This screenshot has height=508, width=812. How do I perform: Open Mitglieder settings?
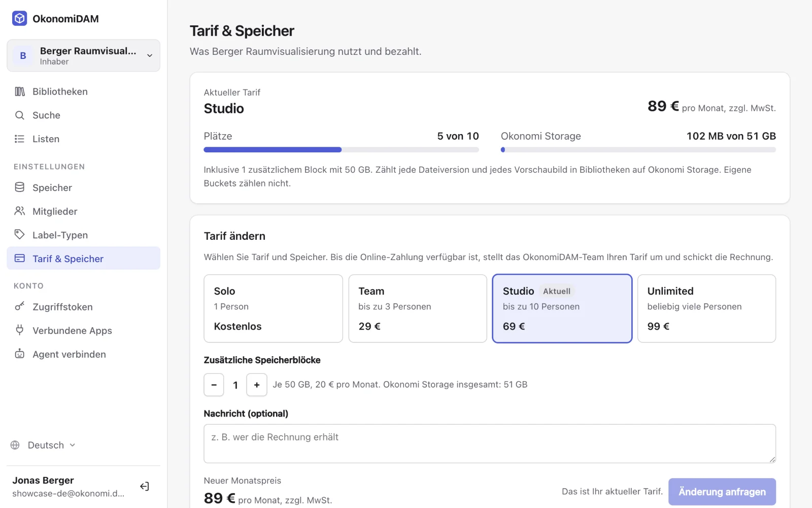84,211
